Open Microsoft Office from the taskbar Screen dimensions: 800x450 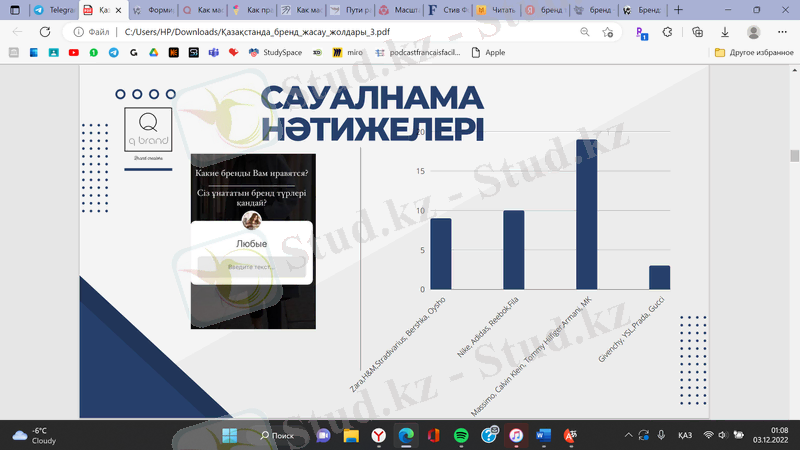click(434, 435)
